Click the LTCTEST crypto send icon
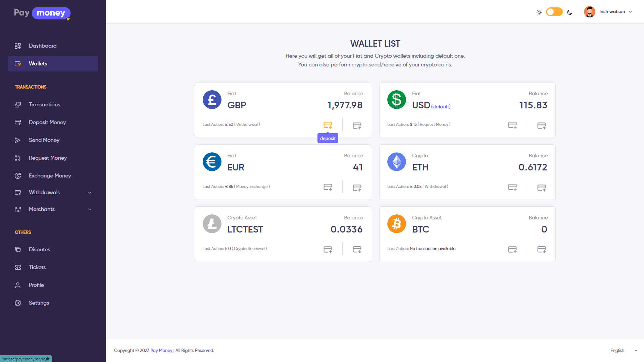The image size is (644, 362). 328,250
